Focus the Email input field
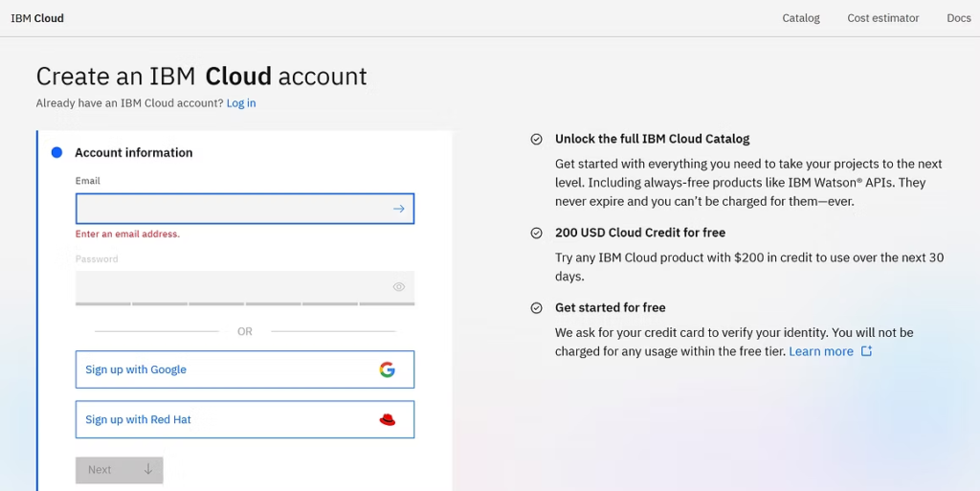Image resolution: width=980 pixels, height=491 pixels. click(x=245, y=209)
